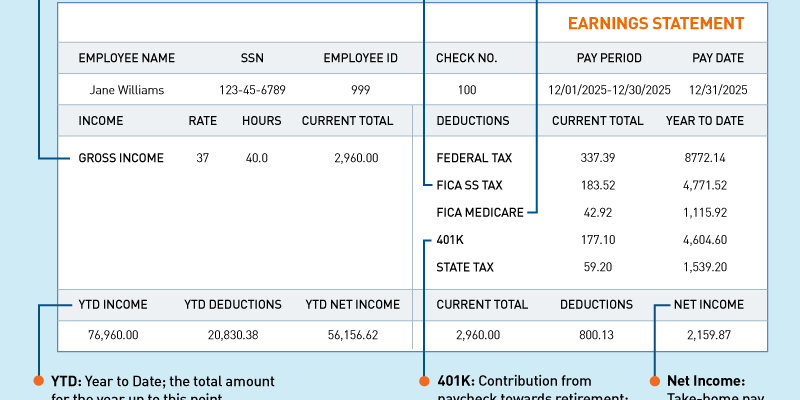Select the gross income total 2,960.00

pos(357,158)
